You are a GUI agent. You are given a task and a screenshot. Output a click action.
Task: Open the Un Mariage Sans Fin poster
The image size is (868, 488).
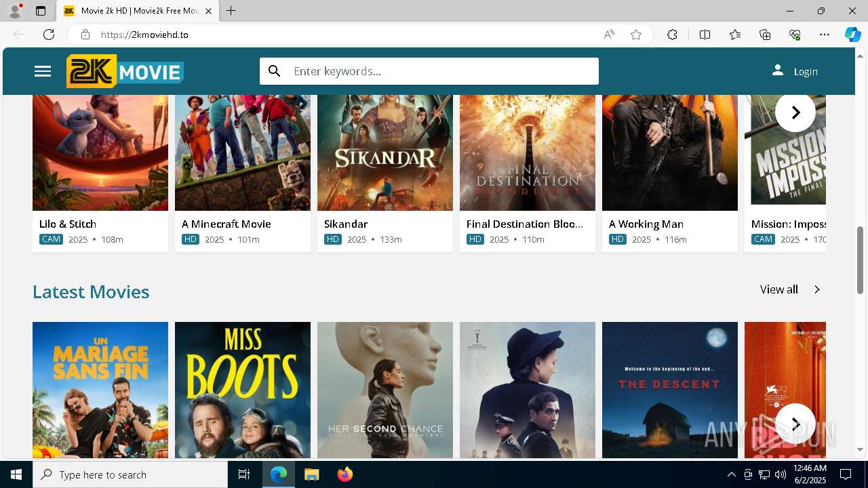(x=100, y=390)
